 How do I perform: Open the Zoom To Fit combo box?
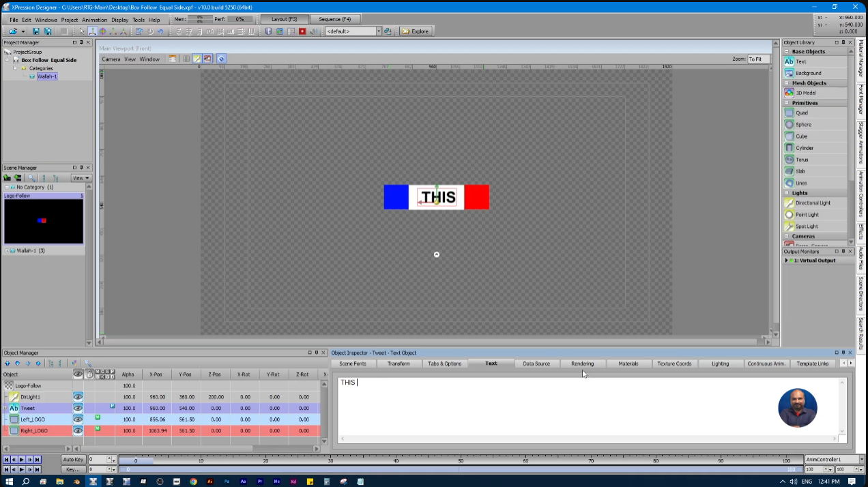(x=758, y=59)
